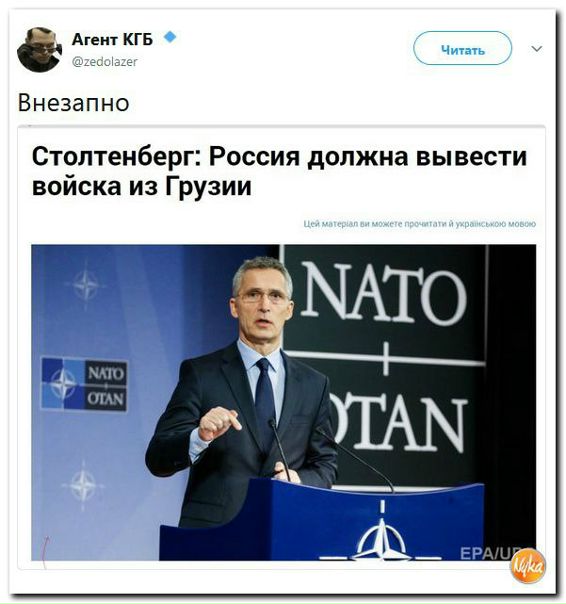Click the upper NATO compass star on blue backdrop
Viewport: 566px width, 604px height.
coord(86,285)
